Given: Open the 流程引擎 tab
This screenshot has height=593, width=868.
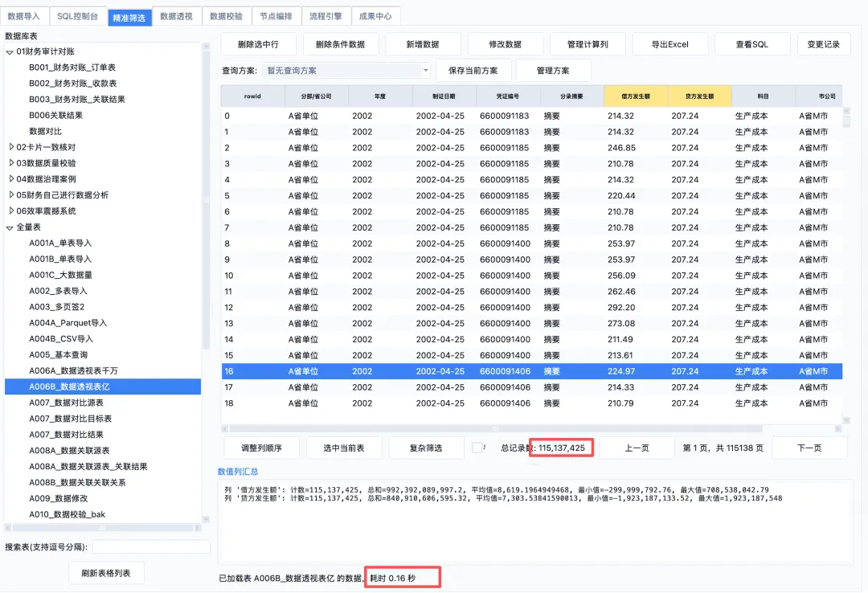Looking at the screenshot, I should 325,16.
